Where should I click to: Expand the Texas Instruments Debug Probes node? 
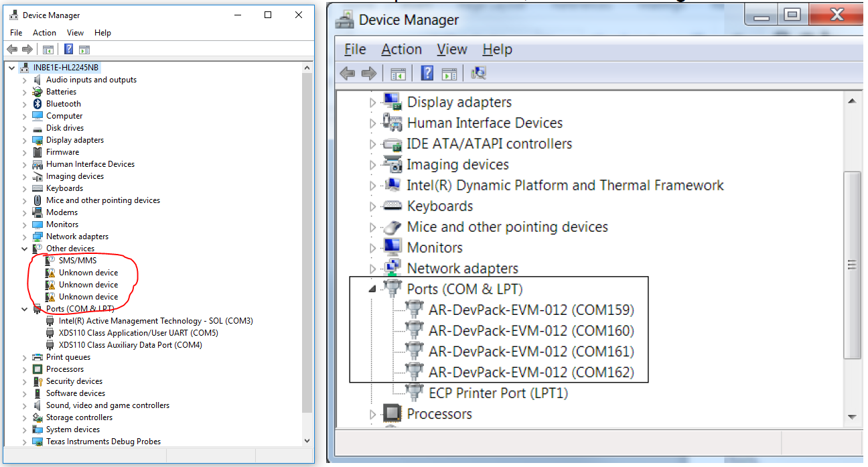(25, 441)
